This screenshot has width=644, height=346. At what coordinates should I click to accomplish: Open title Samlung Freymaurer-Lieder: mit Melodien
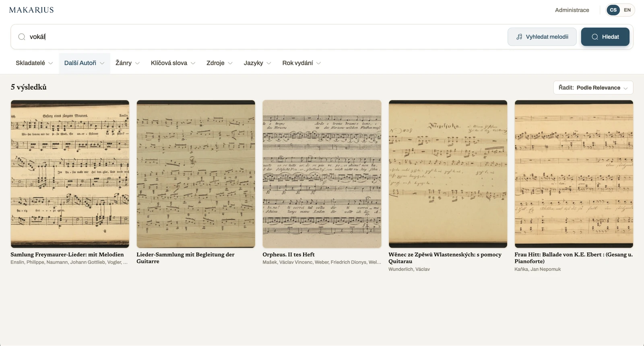pos(67,255)
